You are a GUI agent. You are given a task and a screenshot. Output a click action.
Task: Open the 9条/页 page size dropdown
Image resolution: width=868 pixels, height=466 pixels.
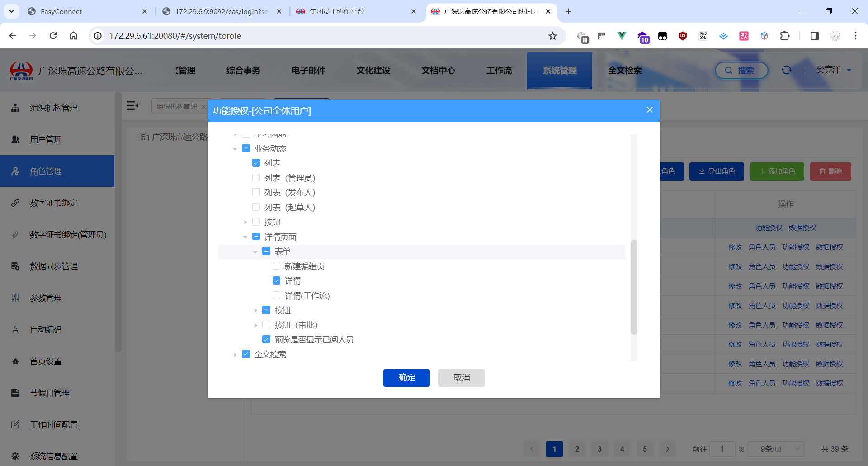point(776,449)
